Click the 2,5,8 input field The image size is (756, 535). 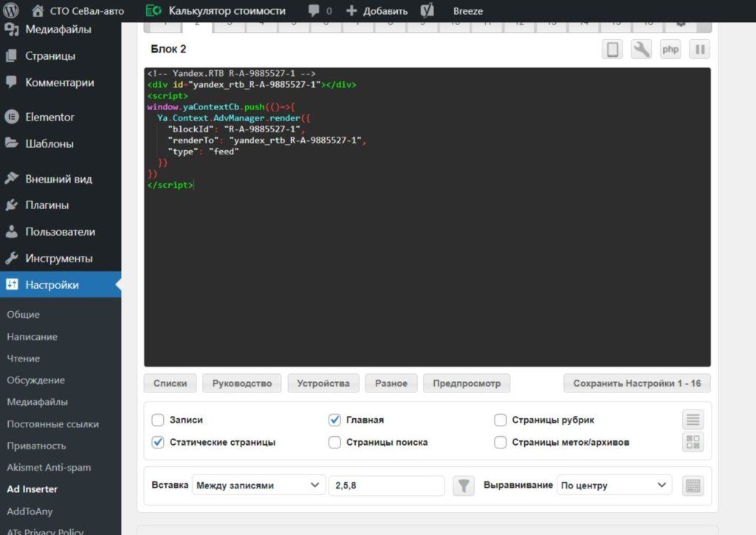tap(387, 485)
